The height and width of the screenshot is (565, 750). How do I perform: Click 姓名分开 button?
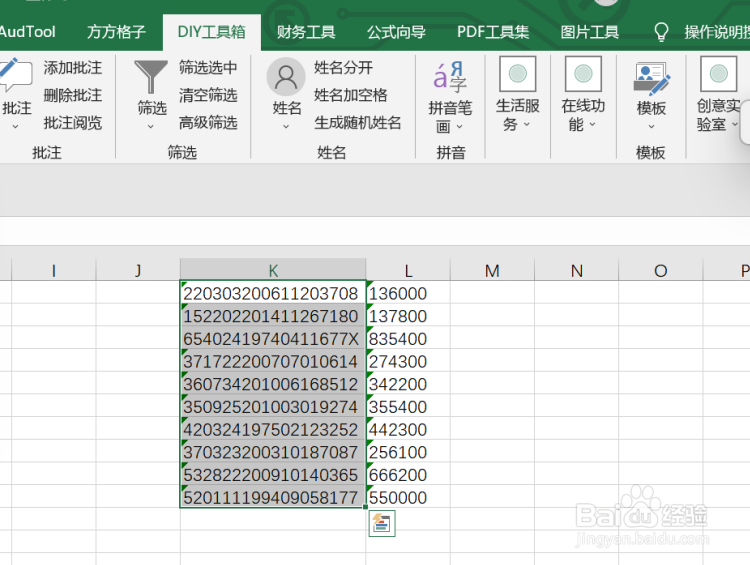343,67
